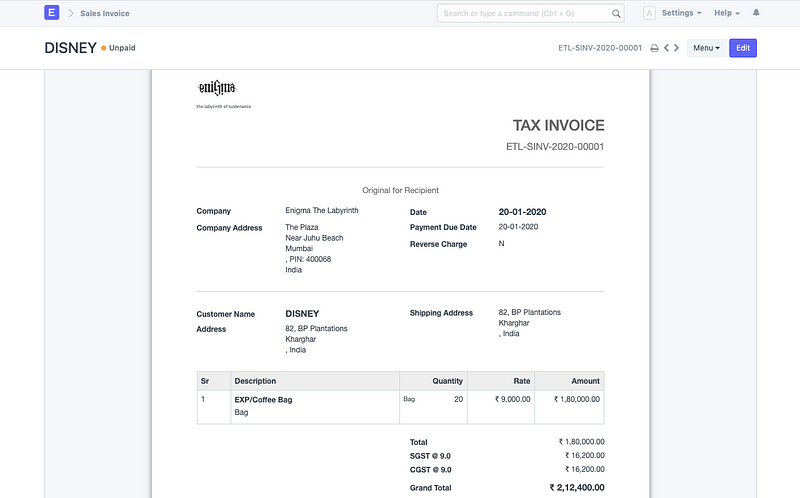The image size is (800, 498).
Task: Click the Edit button
Action: (x=743, y=48)
